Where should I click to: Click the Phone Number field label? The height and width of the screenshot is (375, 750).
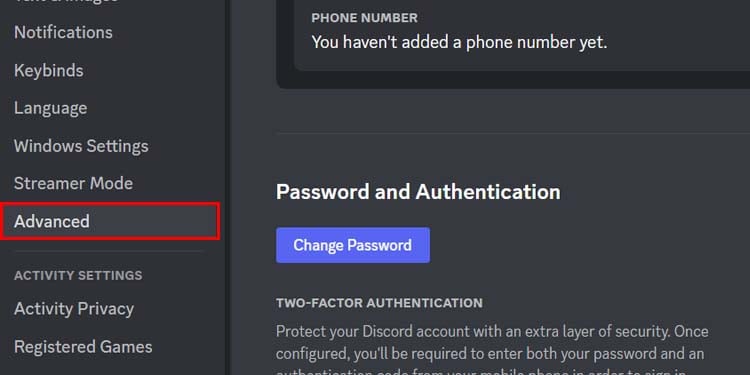point(364,18)
